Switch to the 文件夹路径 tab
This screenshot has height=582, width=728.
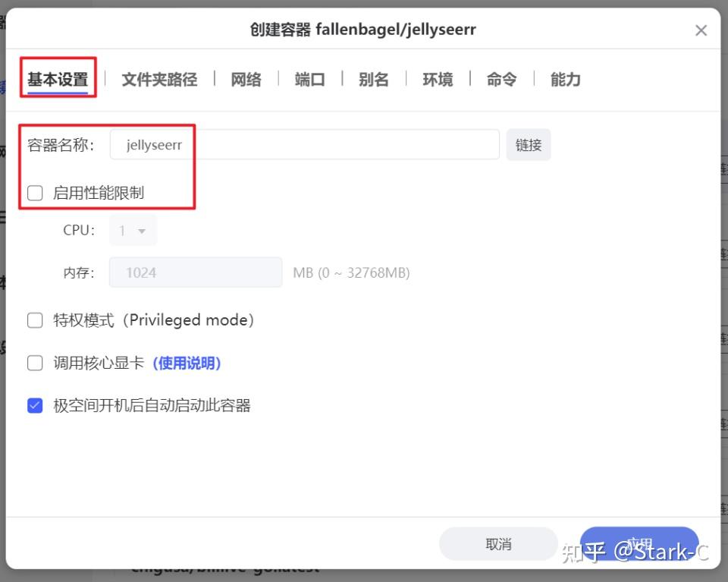tap(159, 78)
